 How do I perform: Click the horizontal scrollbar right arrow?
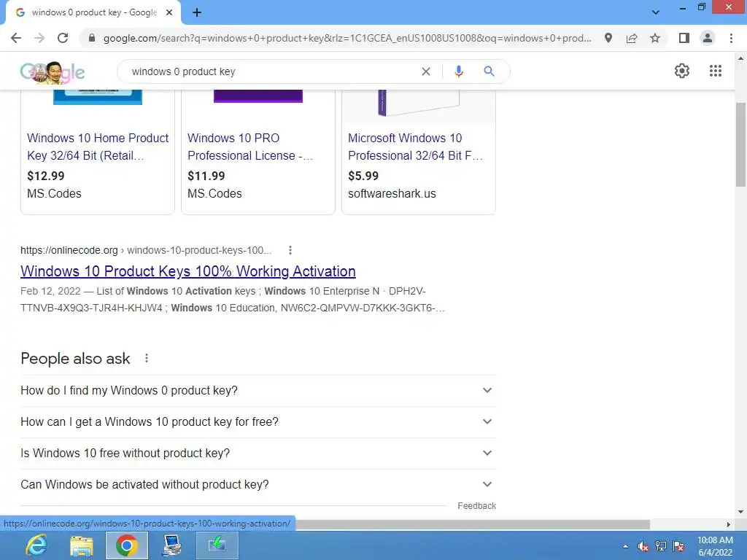(729, 524)
